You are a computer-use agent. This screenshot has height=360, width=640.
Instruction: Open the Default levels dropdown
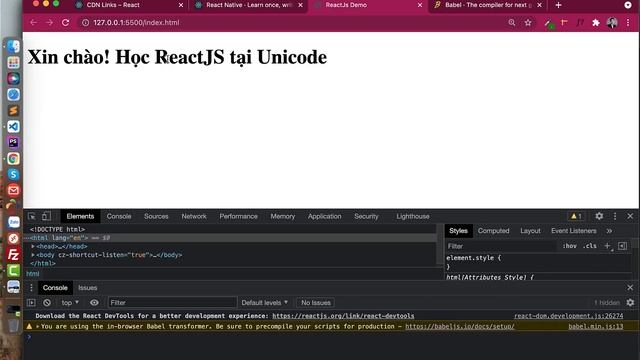click(x=264, y=302)
